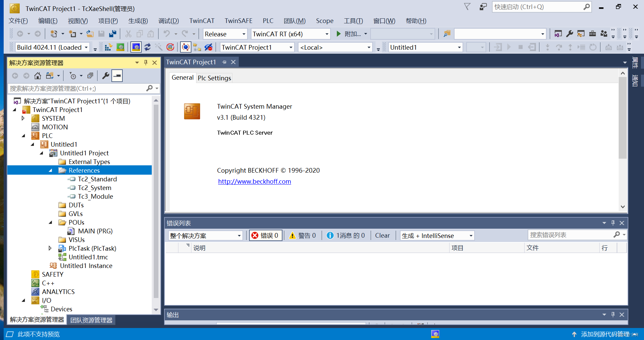Click the Find in Files folder icon
Image resolution: width=644 pixels, height=340 pixels.
(447, 34)
